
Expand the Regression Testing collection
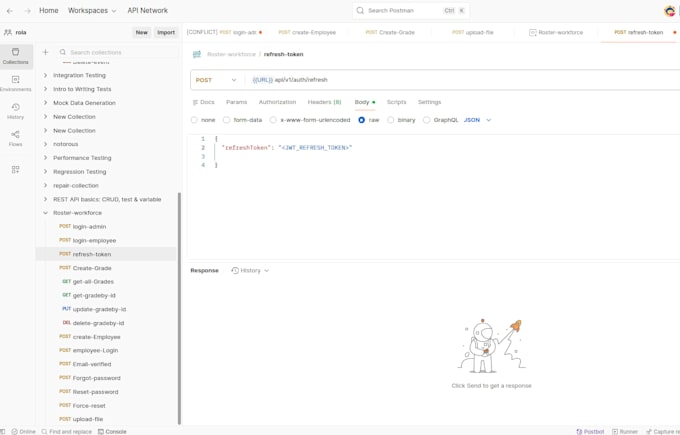tap(46, 172)
